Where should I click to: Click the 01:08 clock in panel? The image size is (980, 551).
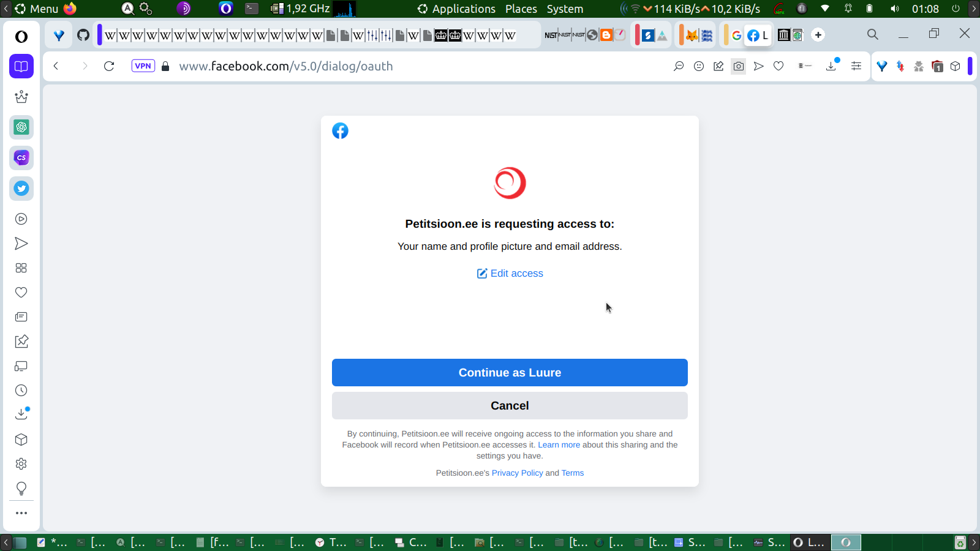click(925, 9)
